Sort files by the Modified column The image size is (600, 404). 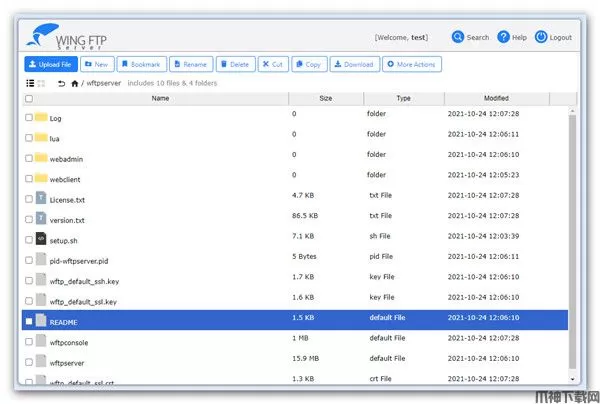496,99
